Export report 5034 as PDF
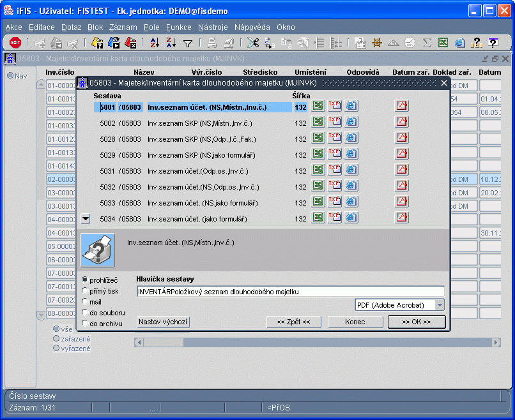This screenshot has height=420, width=515. pyautogui.click(x=401, y=217)
